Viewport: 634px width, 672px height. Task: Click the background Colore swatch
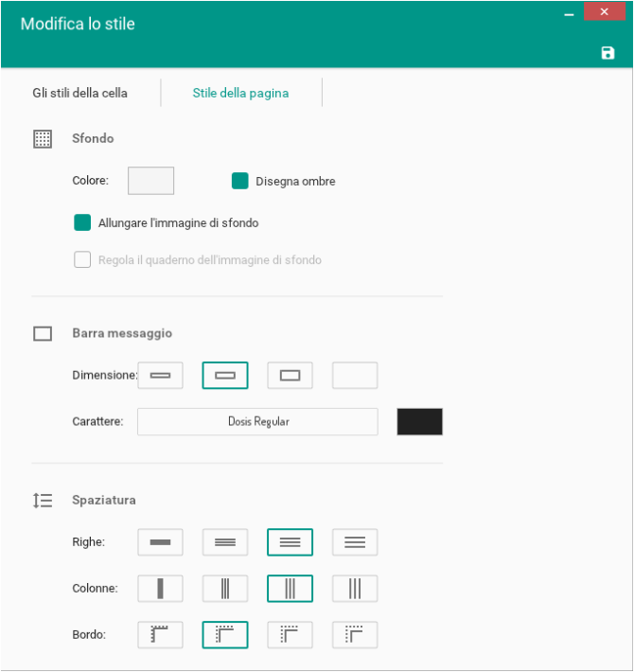coord(150,181)
